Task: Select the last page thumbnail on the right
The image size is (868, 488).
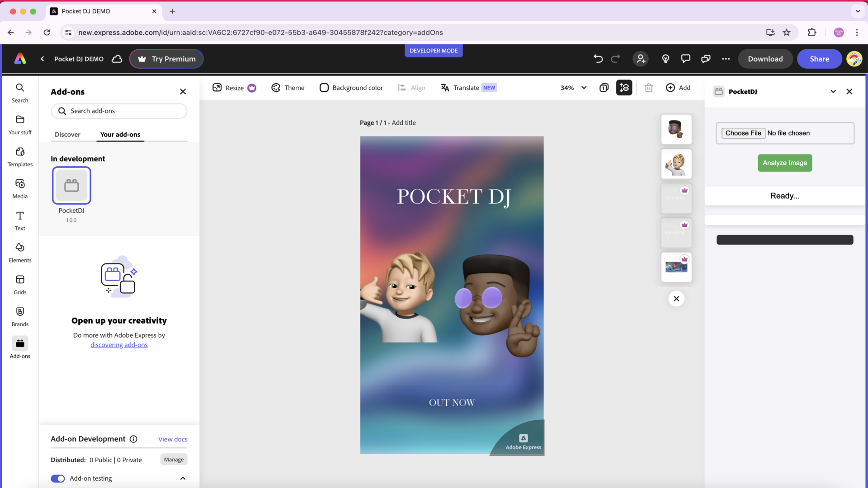Action: (x=676, y=267)
